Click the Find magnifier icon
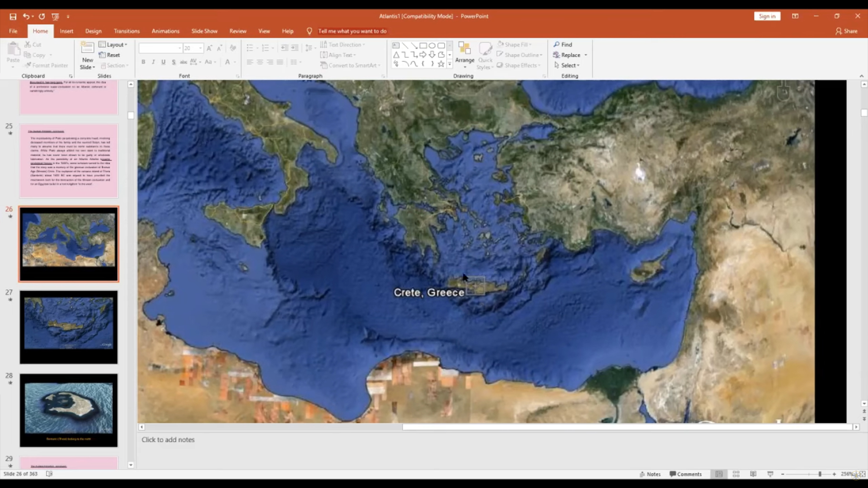868x488 pixels. point(556,44)
